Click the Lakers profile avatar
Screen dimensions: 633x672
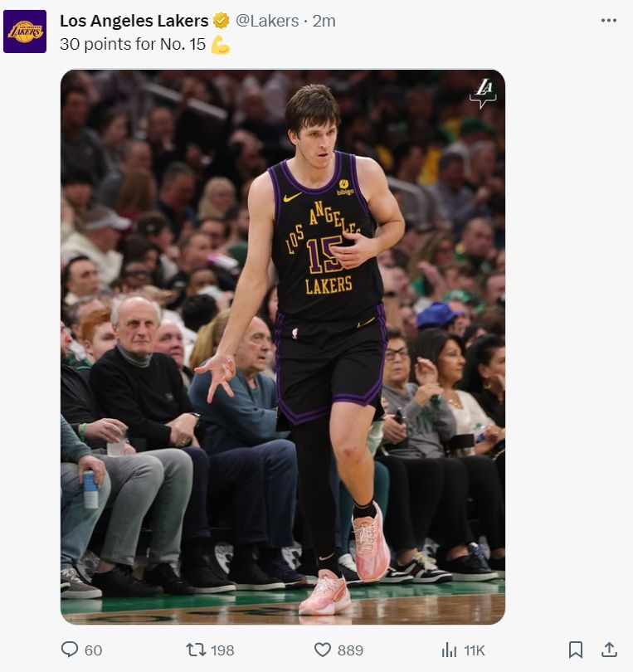click(x=25, y=32)
